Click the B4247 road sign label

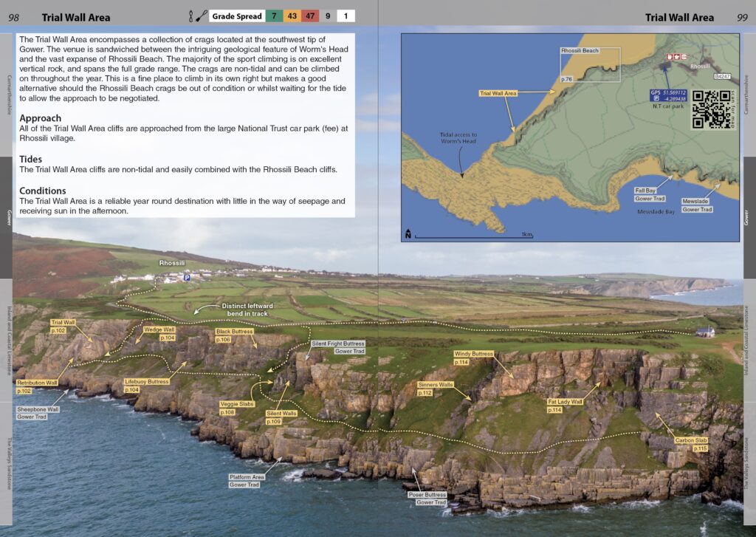pyautogui.click(x=722, y=76)
